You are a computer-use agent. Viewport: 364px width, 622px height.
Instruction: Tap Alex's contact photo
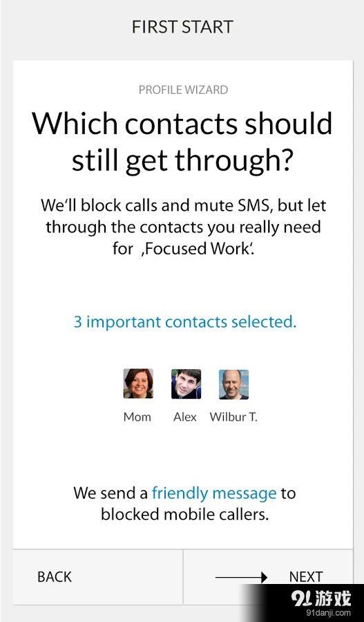coord(186,384)
